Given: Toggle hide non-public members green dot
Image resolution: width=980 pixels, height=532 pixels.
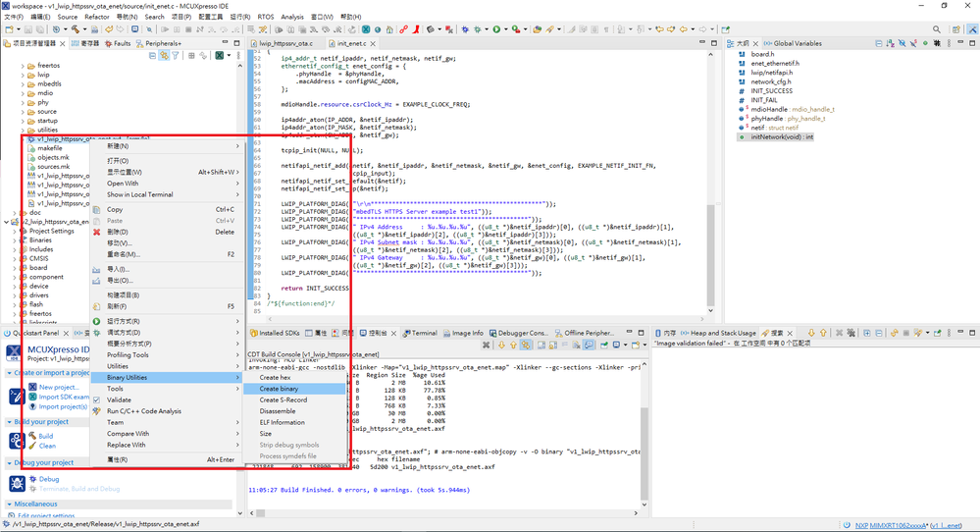Looking at the screenshot, I should coord(925,44).
